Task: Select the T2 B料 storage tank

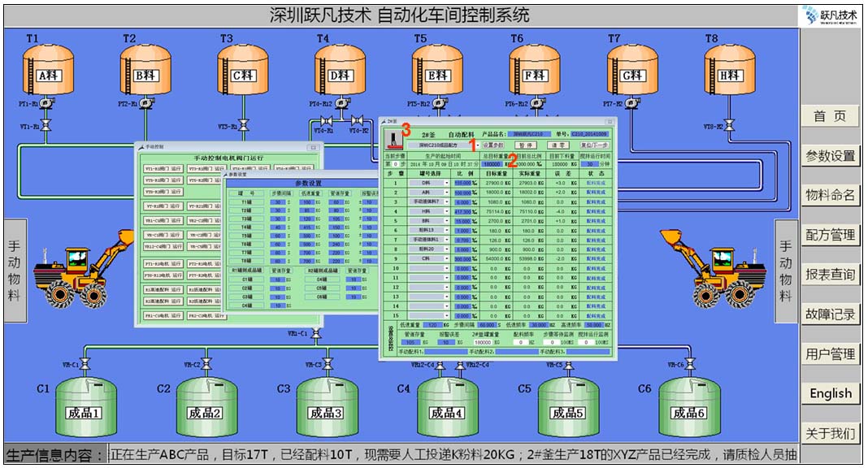Action: pyautogui.click(x=145, y=70)
